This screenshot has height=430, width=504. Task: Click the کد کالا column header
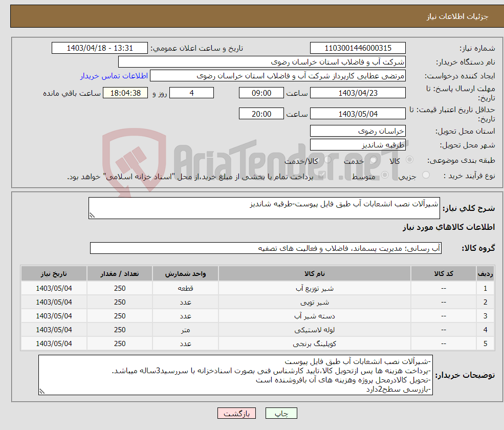pos(444,274)
